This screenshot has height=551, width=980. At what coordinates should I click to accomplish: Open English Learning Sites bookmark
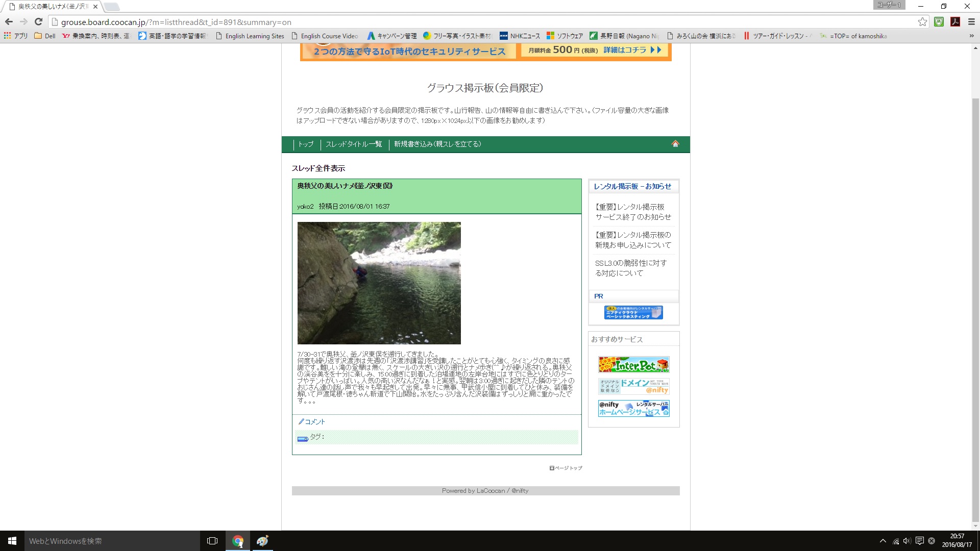pos(250,36)
